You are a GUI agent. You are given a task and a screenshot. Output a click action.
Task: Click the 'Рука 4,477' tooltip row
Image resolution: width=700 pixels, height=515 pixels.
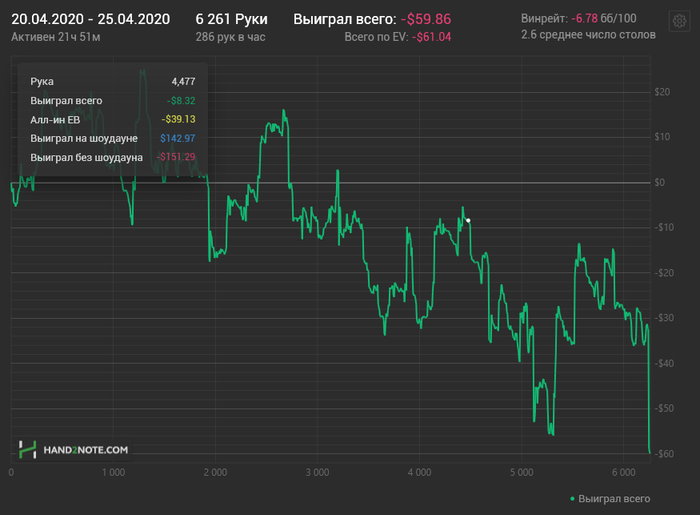click(x=112, y=81)
